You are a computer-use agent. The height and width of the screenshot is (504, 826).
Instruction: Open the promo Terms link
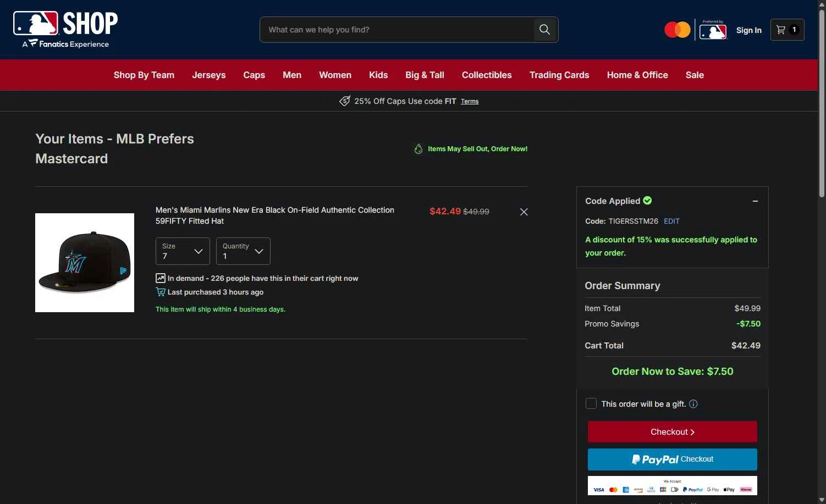point(470,101)
